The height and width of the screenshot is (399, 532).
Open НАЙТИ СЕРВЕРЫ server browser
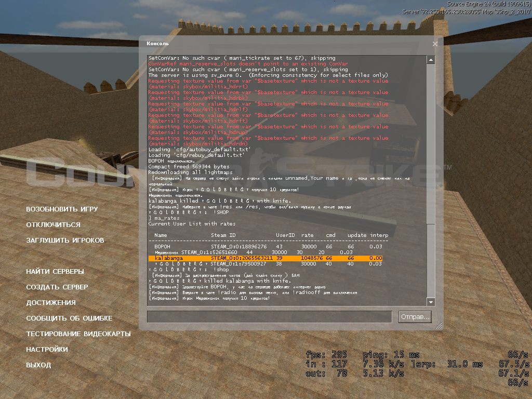55,271
